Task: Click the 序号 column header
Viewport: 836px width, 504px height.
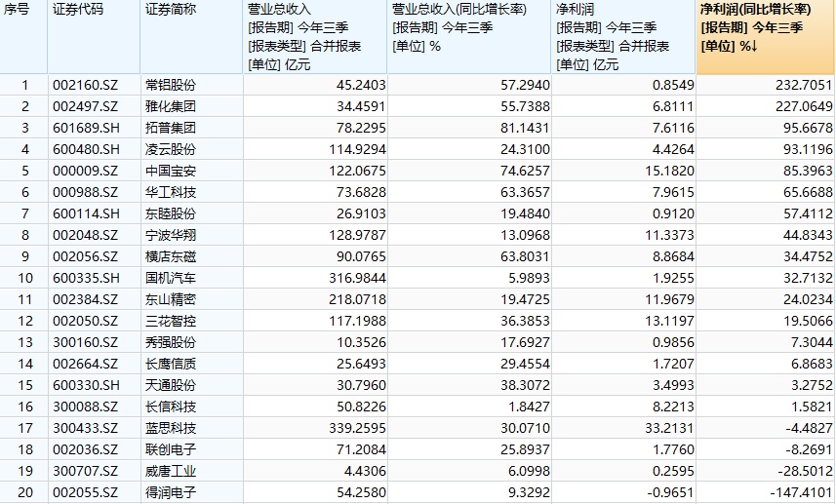Action: [x=23, y=37]
